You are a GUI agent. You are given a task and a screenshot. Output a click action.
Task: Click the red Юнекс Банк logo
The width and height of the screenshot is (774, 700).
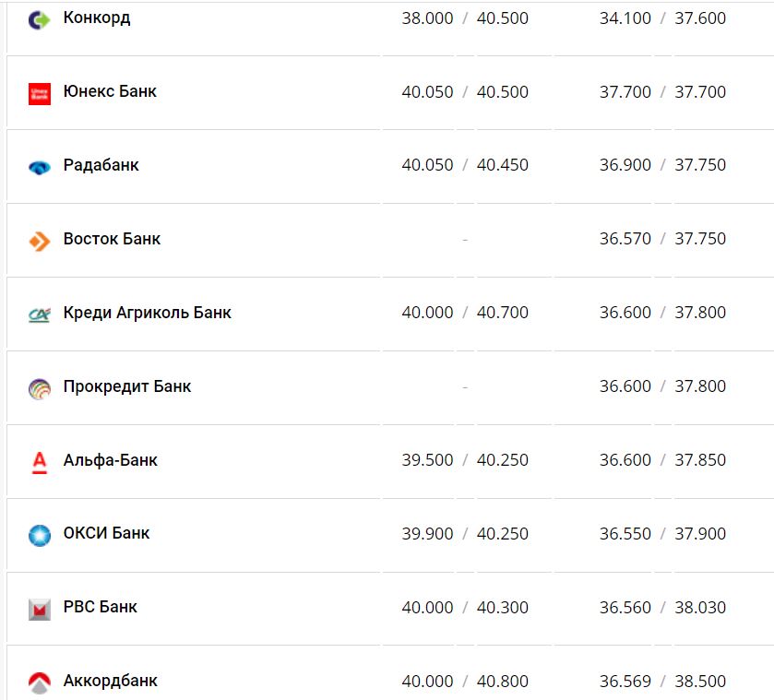click(39, 93)
